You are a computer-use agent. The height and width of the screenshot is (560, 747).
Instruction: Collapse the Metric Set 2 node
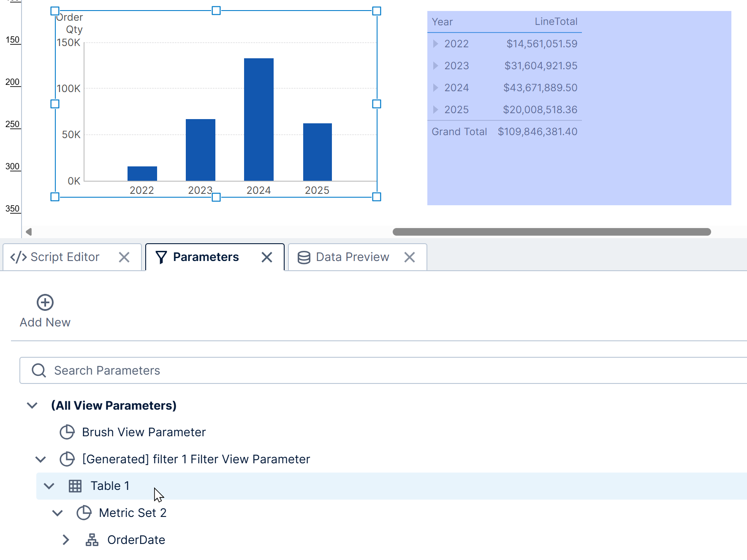(x=57, y=513)
